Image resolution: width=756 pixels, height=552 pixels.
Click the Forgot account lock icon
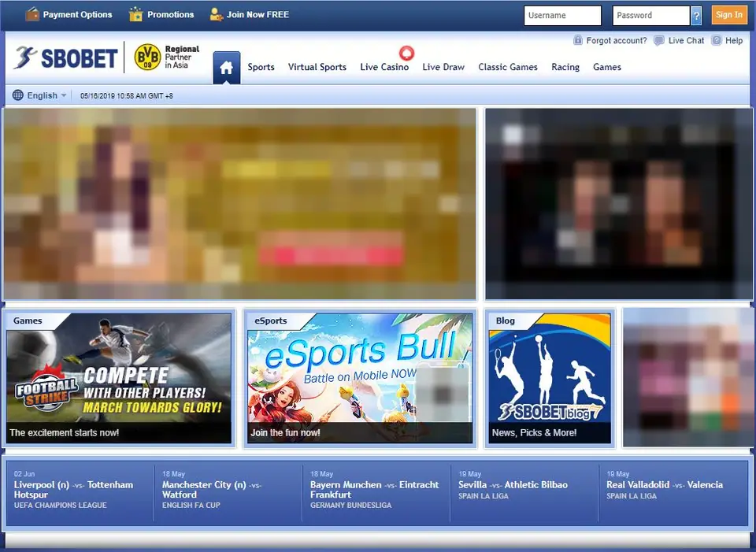coord(577,40)
